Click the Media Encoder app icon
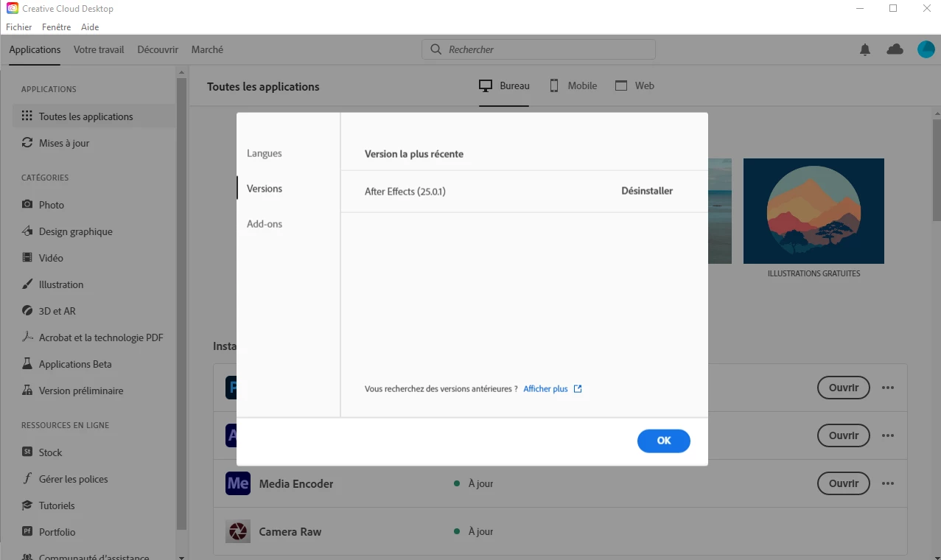941x560 pixels. click(238, 483)
